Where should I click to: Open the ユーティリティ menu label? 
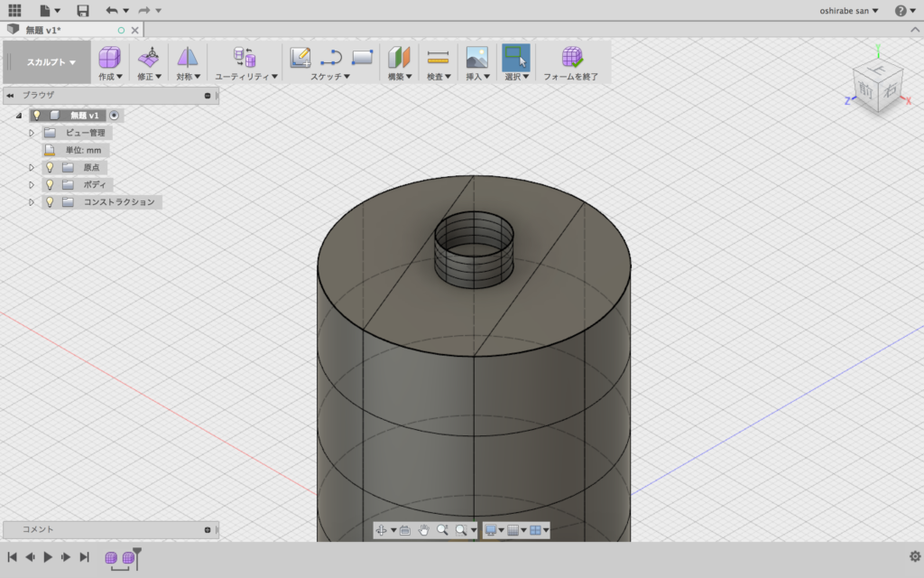pyautogui.click(x=245, y=77)
